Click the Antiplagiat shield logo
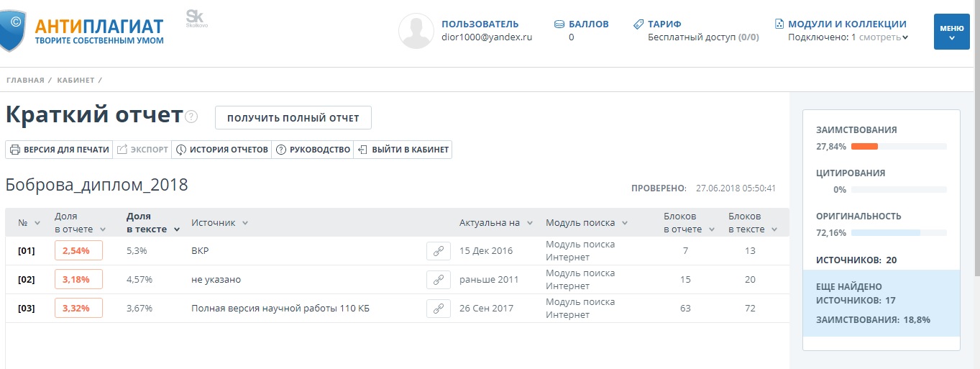 13,30
